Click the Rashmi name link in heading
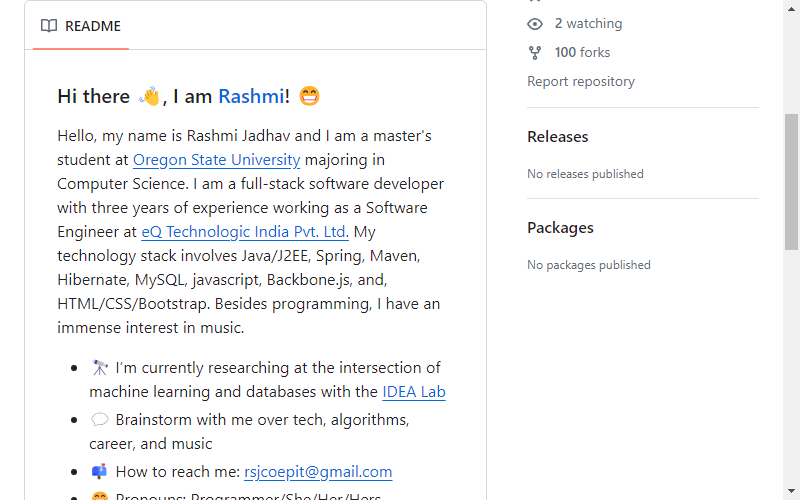Screen dimensions: 800x500 pos(251,96)
